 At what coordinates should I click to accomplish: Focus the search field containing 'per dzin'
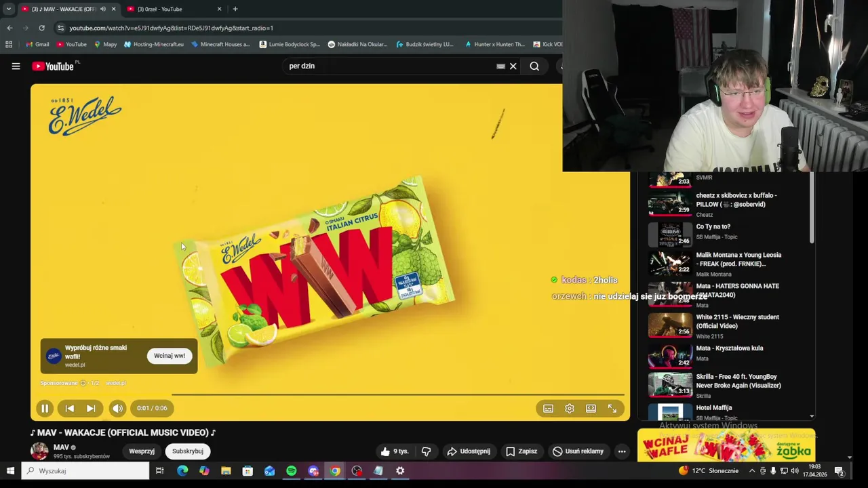[x=390, y=66]
